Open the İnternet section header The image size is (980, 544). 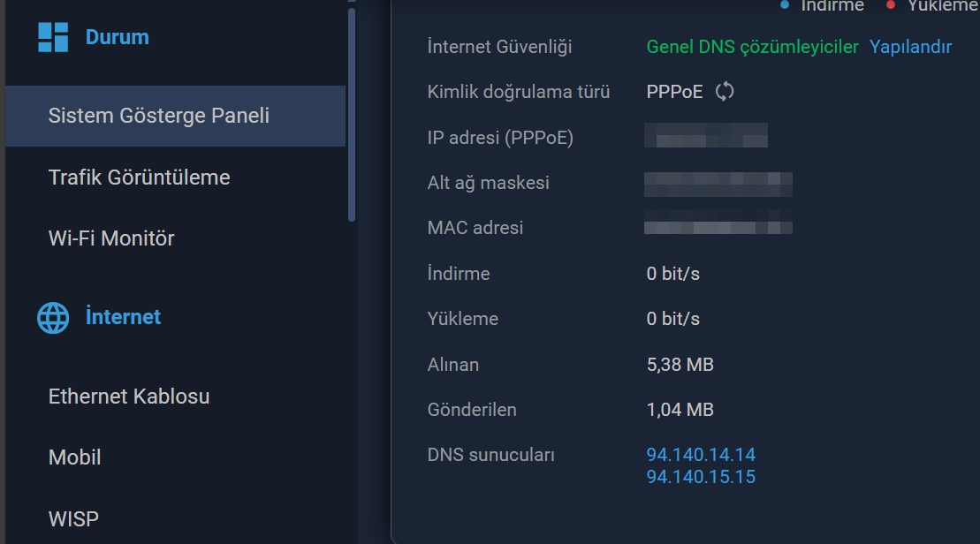point(123,317)
